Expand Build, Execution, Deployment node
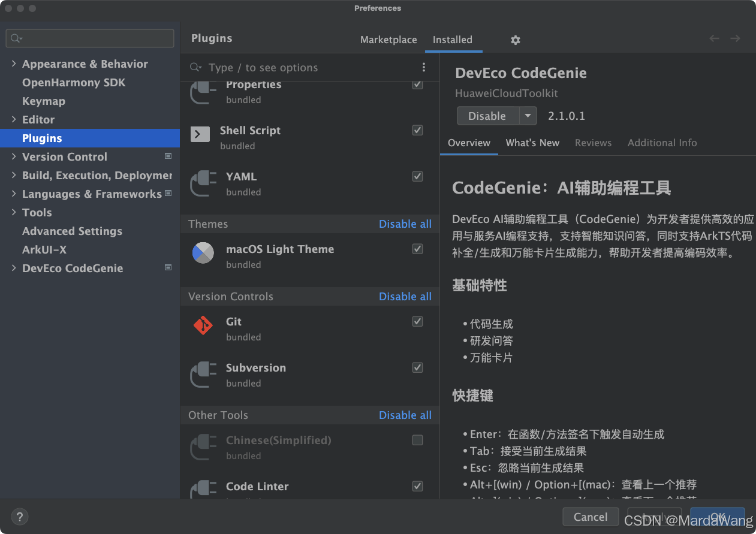Viewport: 756px width, 534px height. pos(14,175)
